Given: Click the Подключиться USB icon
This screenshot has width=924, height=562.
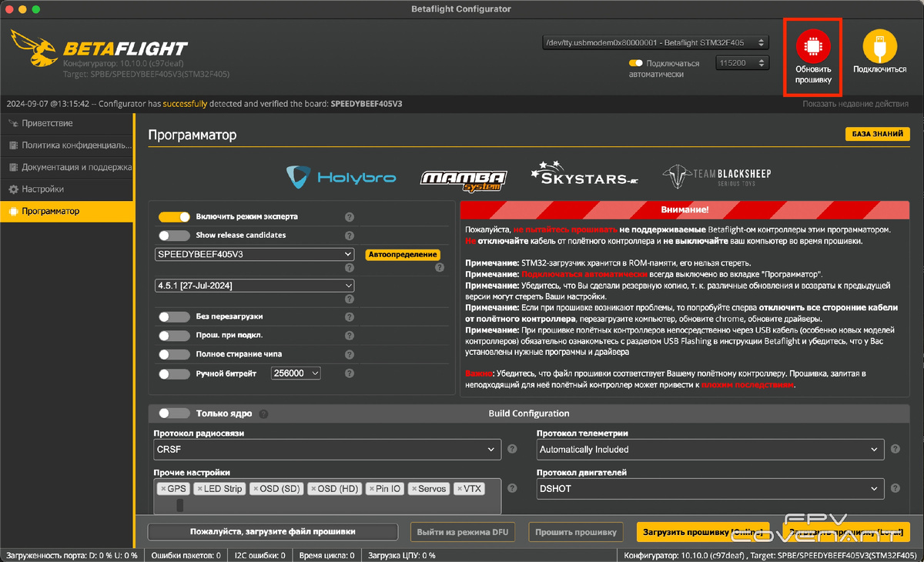Looking at the screenshot, I should click(879, 46).
